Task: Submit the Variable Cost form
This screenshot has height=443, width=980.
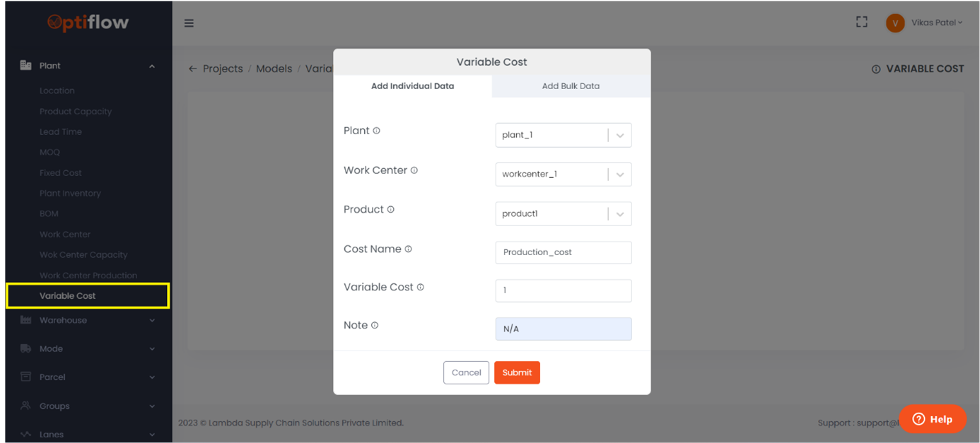Action: (x=517, y=372)
